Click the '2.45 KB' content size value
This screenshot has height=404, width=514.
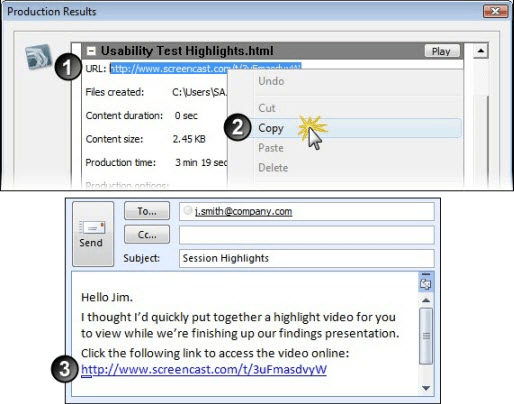click(189, 139)
